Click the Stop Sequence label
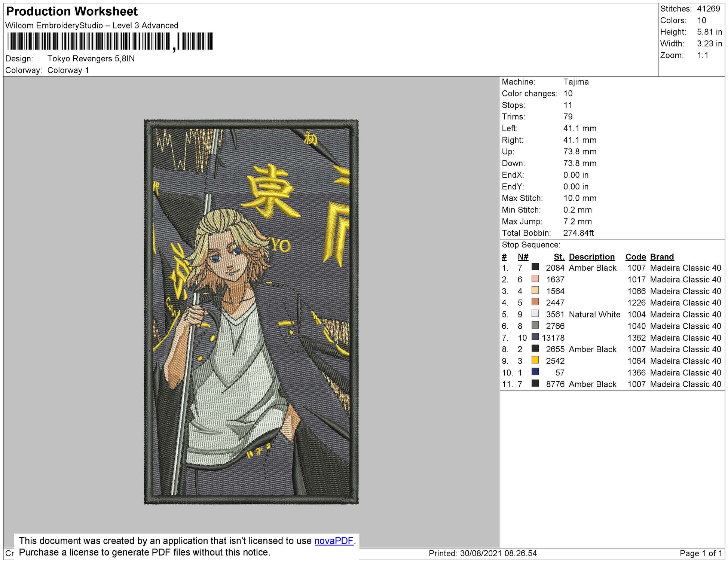The height and width of the screenshot is (563, 728). tap(530, 245)
